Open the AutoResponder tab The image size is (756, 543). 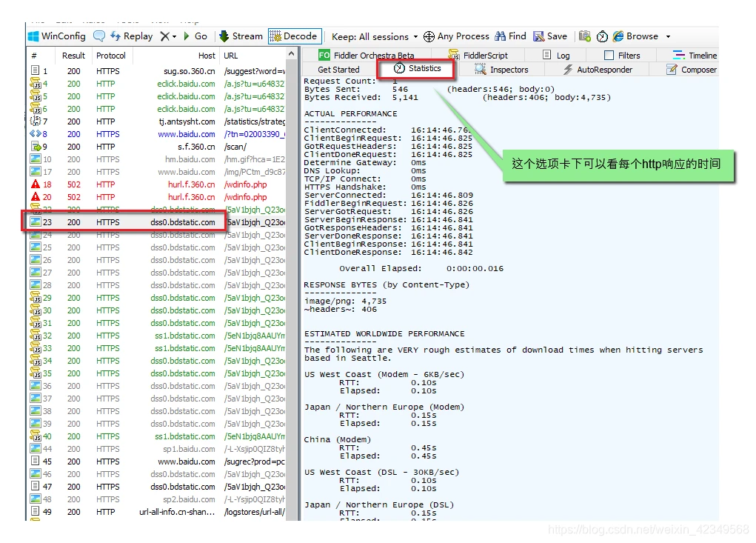pos(598,70)
